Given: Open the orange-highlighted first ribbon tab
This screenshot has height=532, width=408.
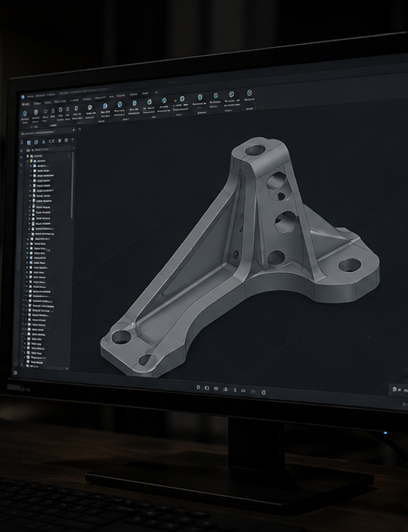Looking at the screenshot, I should pos(25,104).
